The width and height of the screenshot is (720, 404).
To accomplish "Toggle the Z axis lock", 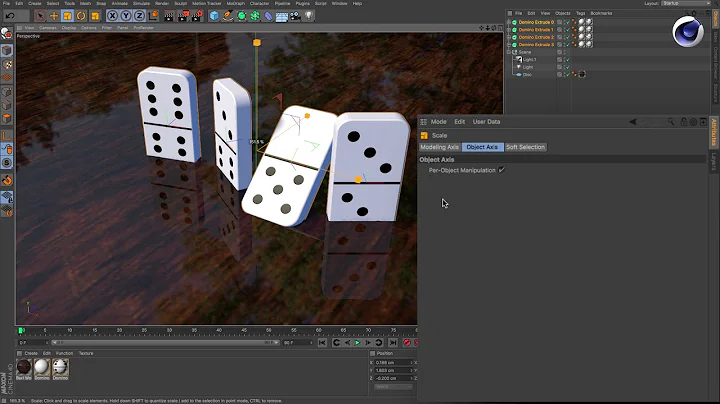I will (x=139, y=16).
